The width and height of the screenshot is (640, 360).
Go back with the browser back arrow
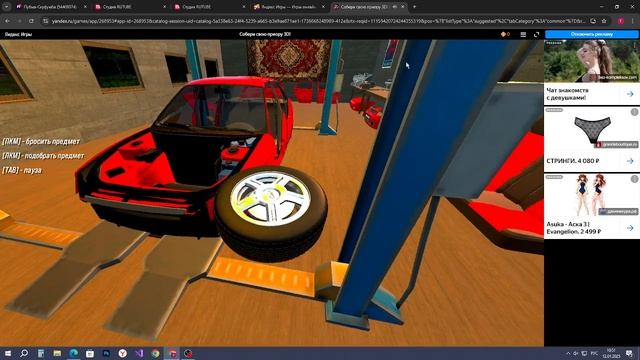click(7, 21)
